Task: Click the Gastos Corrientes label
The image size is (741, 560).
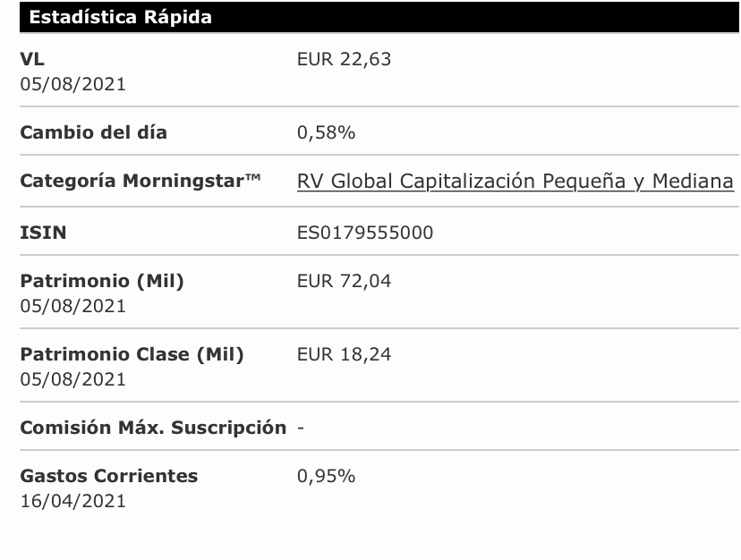Action: click(x=108, y=476)
